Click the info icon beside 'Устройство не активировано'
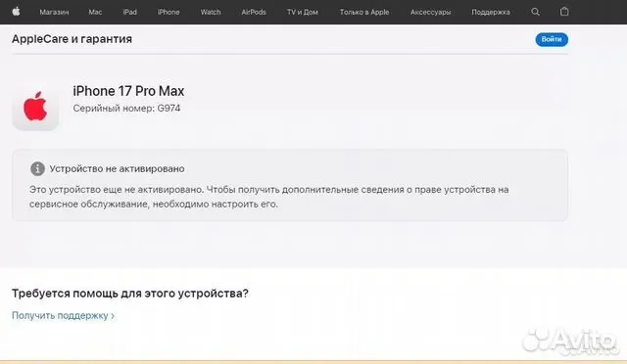 coord(37,168)
